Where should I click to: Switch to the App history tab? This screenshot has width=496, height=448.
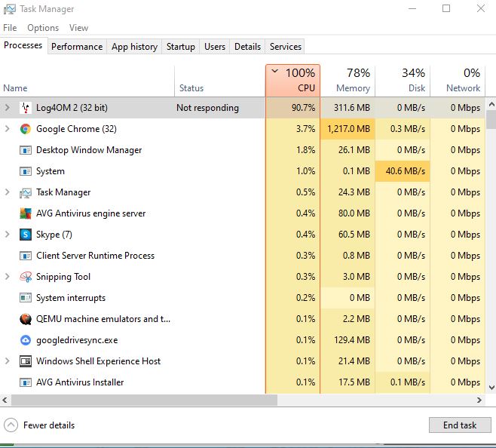pos(134,47)
